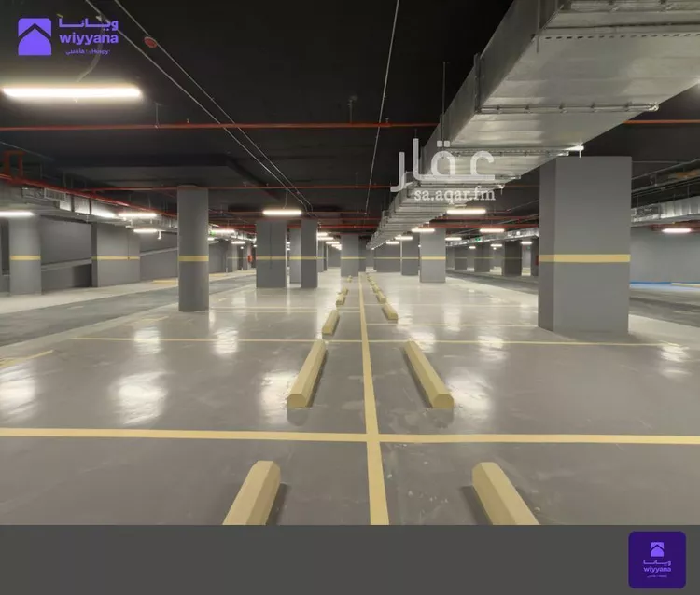Click the blue parking marking far right
This screenshot has width=700, height=595.
(665, 284)
